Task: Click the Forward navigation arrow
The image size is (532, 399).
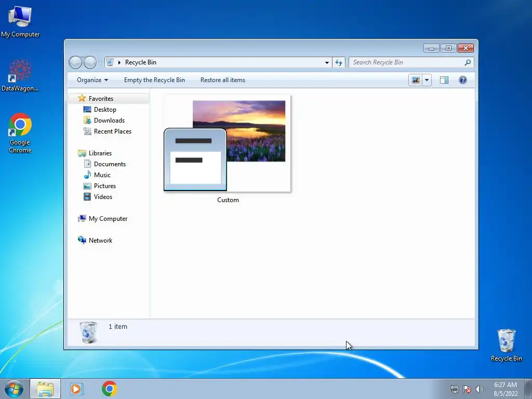Action: pos(90,62)
